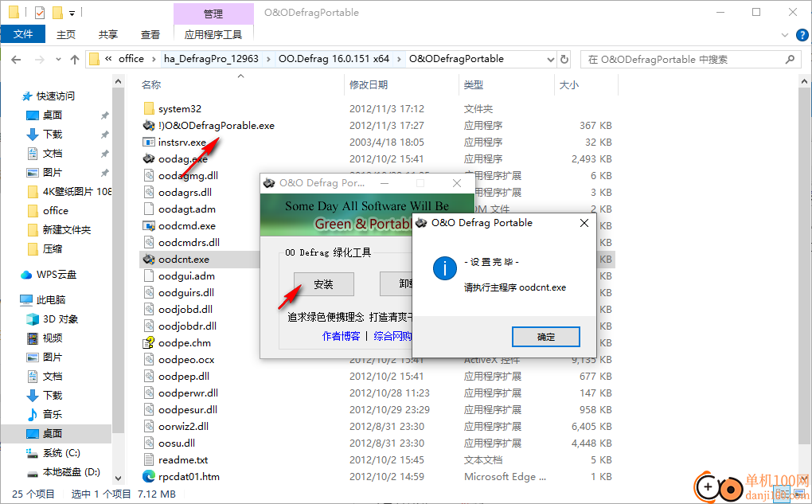Go forward with the forward arrow
The width and height of the screenshot is (812, 504).
point(39,60)
